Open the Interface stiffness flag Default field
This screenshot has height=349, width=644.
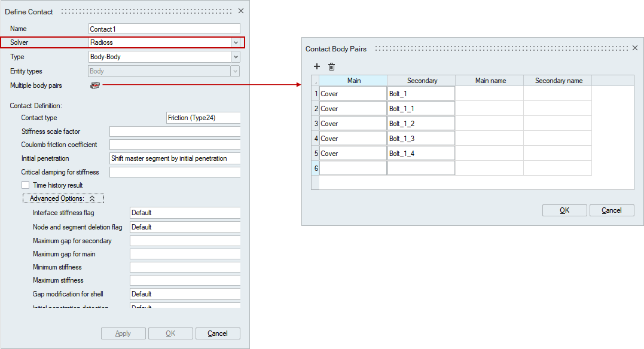(185, 213)
